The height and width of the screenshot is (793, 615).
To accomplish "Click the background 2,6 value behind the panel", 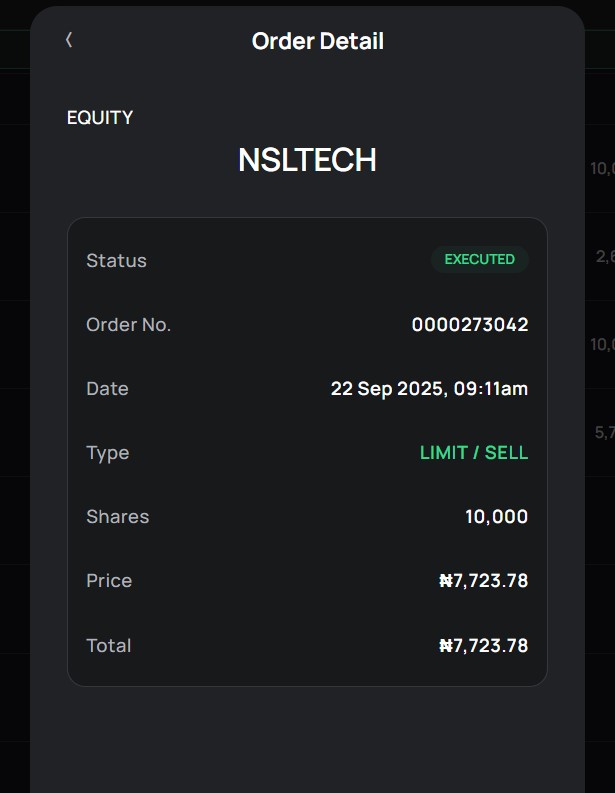I will (x=604, y=257).
